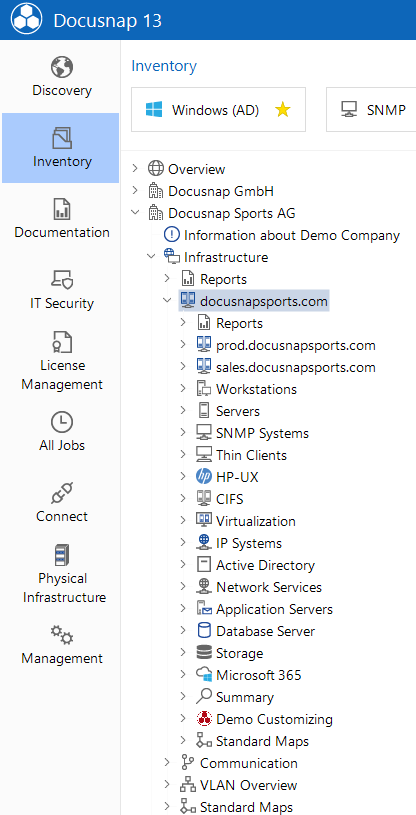
Task: Expand the Overview tree node
Action: click(135, 168)
